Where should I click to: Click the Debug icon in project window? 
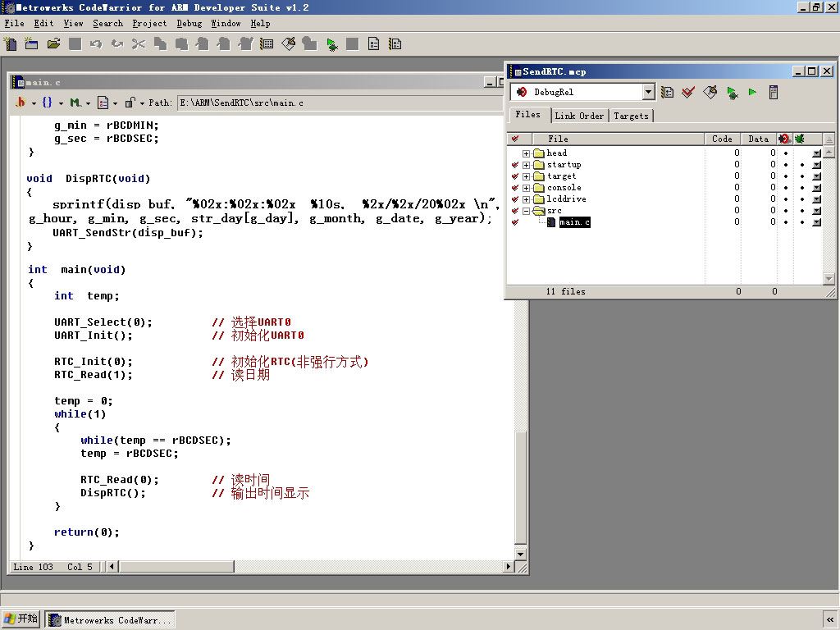[732, 93]
